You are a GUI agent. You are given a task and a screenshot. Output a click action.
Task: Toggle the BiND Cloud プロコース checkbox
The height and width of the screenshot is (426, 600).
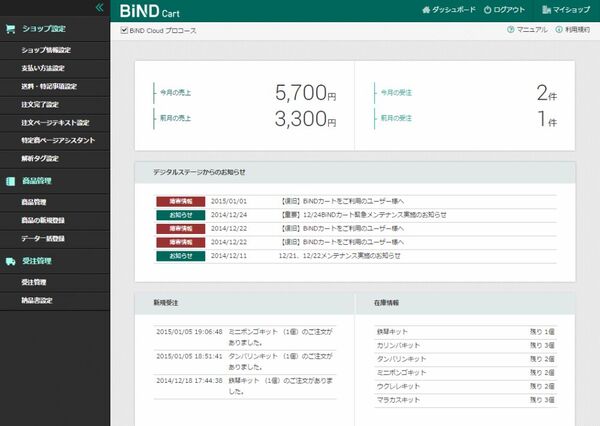(124, 30)
